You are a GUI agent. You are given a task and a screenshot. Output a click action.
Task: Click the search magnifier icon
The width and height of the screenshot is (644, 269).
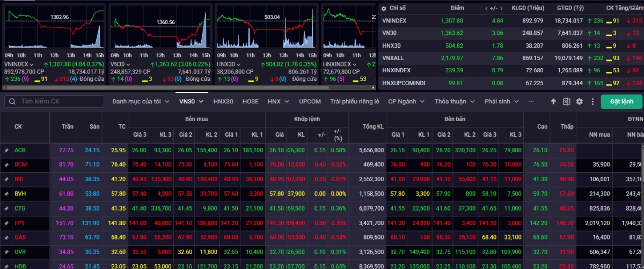click(x=11, y=101)
